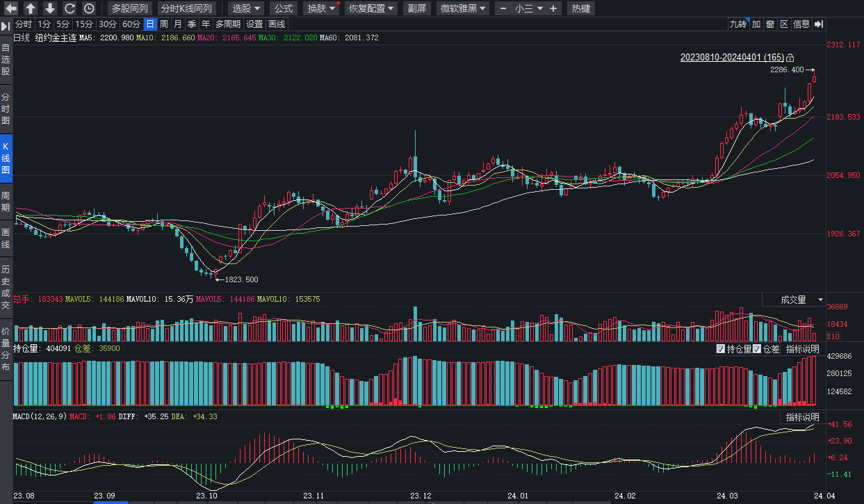
Task: Click the down arrow icon
Action: [x=49, y=8]
